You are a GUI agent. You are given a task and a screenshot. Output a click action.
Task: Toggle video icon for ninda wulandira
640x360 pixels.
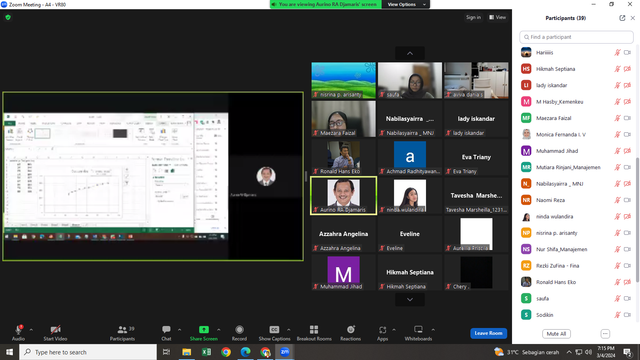pos(627,216)
